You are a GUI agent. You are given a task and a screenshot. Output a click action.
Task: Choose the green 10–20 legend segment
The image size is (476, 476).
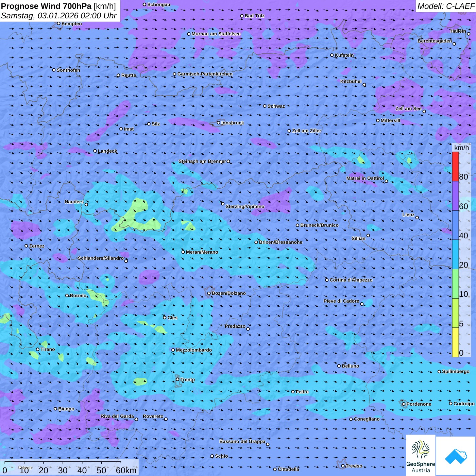[x=455, y=284]
